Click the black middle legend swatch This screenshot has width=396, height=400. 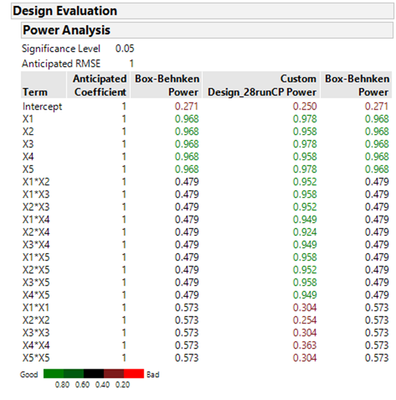(x=94, y=373)
